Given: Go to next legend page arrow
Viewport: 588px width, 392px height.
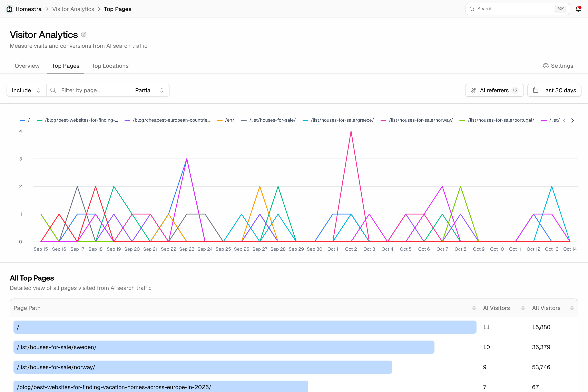Looking at the screenshot, I should [572, 120].
